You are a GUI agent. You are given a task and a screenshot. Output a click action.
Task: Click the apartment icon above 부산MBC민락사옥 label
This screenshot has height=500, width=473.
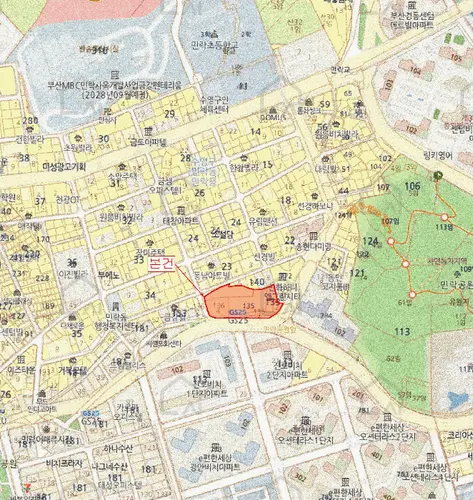(x=114, y=74)
